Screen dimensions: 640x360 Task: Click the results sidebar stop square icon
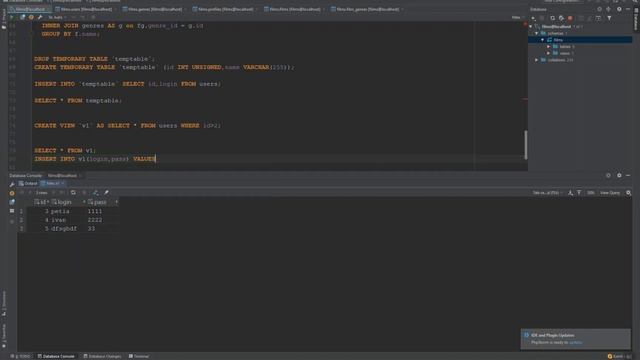tap(12, 211)
